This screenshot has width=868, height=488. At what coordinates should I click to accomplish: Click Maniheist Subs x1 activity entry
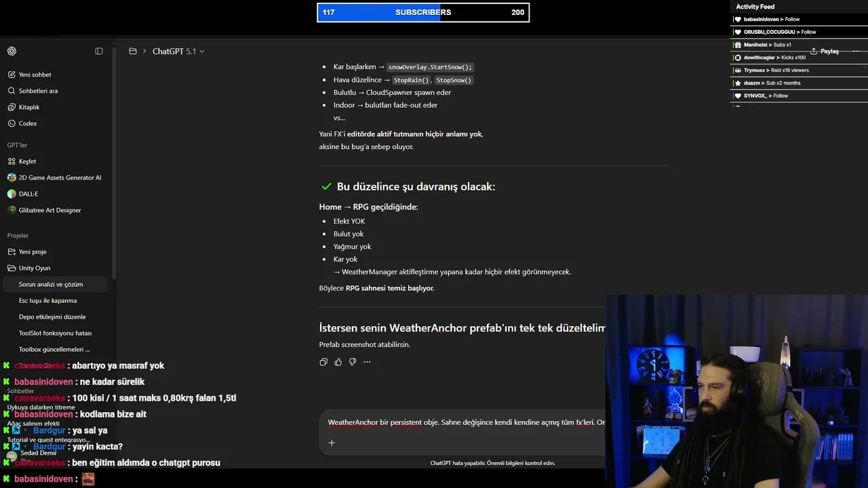[763, 45]
